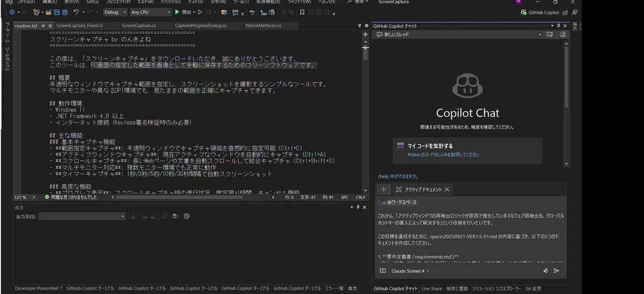
Task: Click the YK user account avatar
Action: tap(518, 2)
